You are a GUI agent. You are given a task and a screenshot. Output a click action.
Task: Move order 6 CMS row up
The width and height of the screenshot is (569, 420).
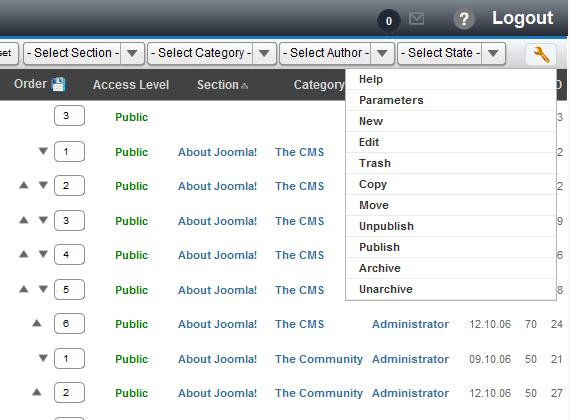tap(37, 323)
